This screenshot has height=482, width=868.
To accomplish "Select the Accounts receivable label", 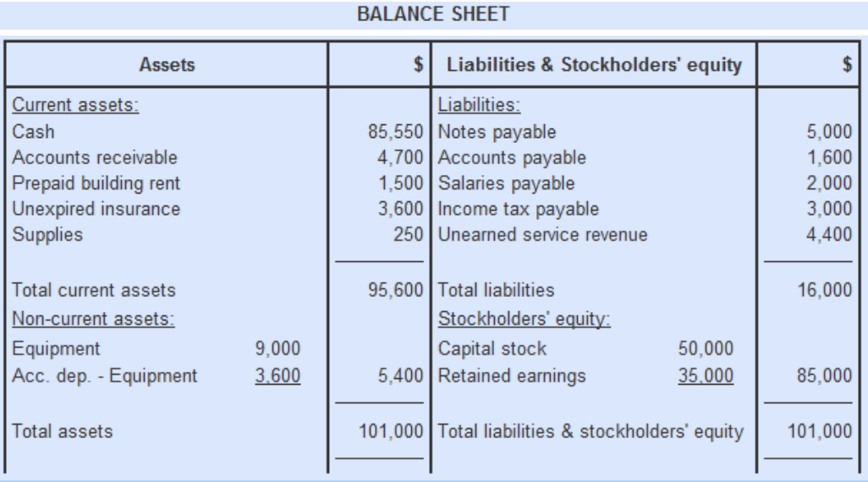I will pos(95,158).
